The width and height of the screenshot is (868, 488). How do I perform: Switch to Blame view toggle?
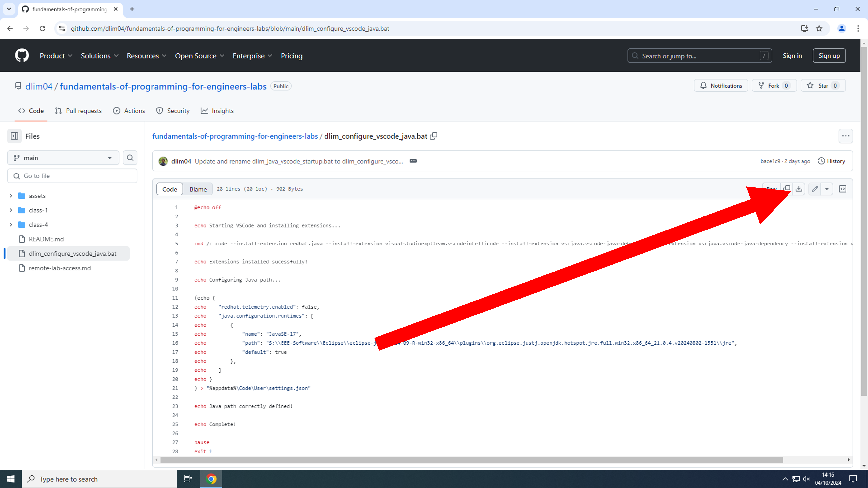point(198,189)
